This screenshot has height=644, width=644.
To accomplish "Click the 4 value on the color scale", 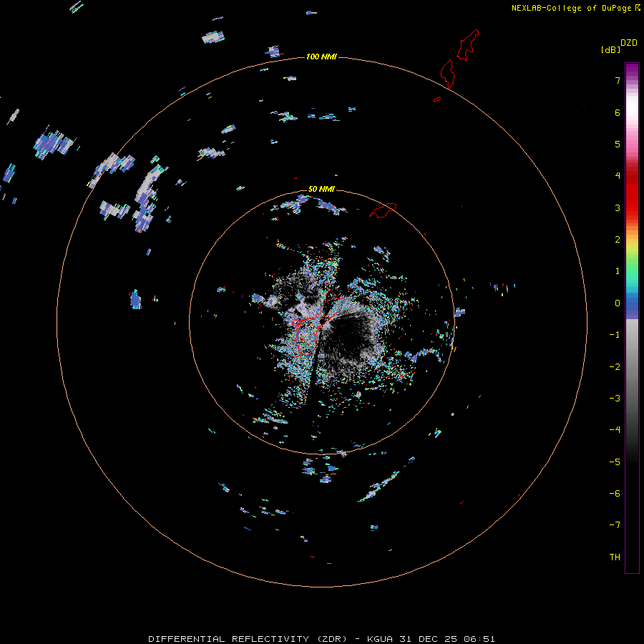I will tap(618, 176).
